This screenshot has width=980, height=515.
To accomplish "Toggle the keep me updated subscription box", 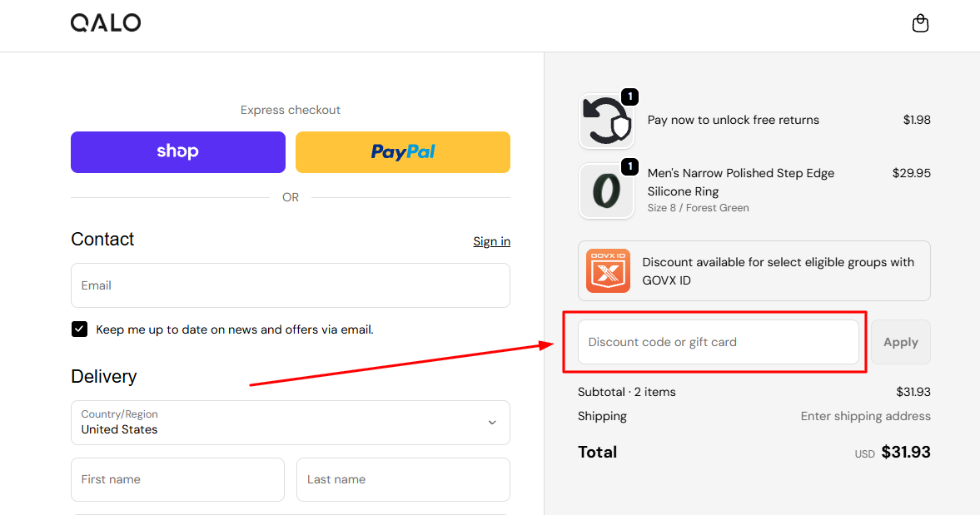I will coord(79,329).
